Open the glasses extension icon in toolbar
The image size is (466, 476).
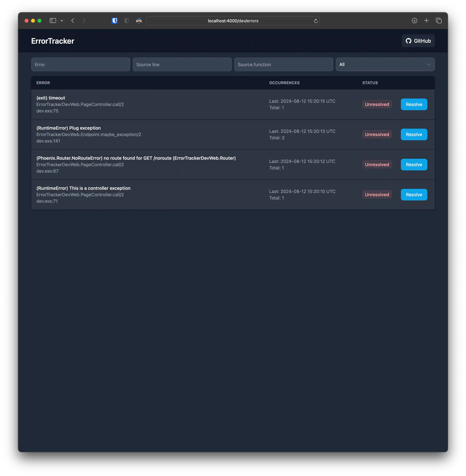[x=139, y=21]
